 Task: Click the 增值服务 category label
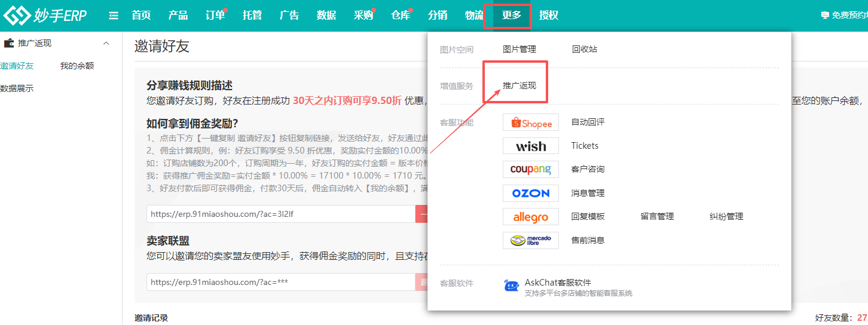coord(457,86)
